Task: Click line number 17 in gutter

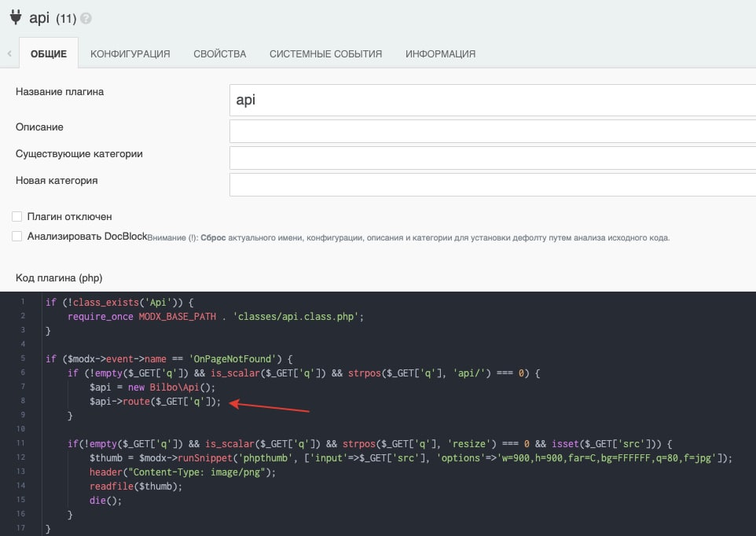Action: (x=20, y=528)
